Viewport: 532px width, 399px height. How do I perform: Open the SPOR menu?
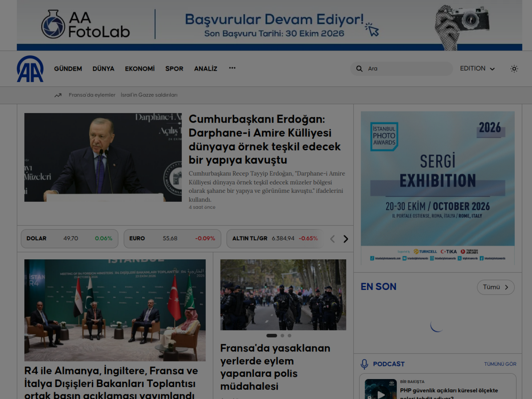[x=174, y=69]
